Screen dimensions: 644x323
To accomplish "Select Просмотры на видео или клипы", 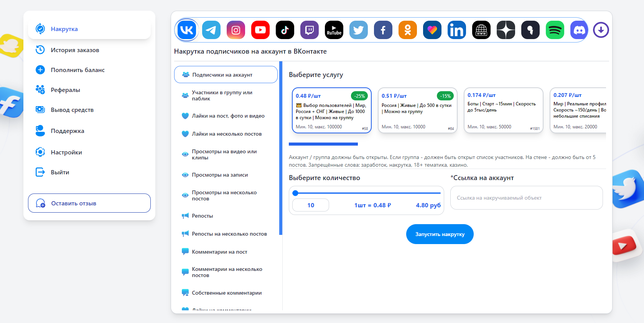I will pos(226,154).
